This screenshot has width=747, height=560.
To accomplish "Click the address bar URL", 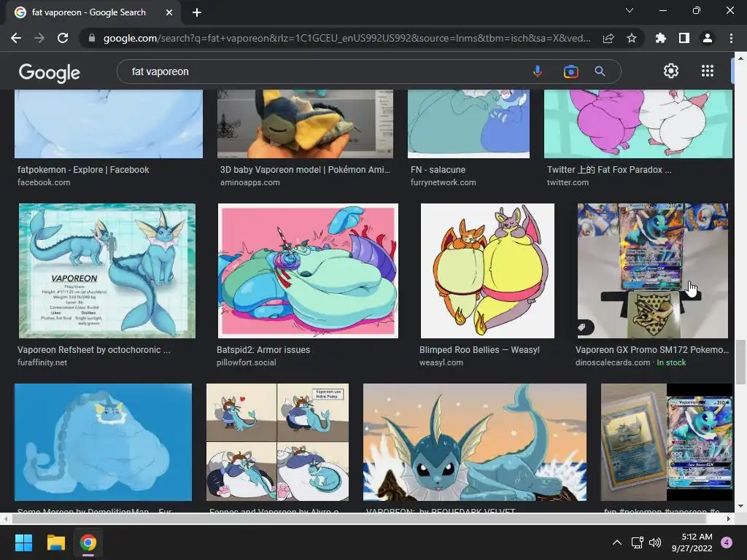I will pyautogui.click(x=347, y=38).
